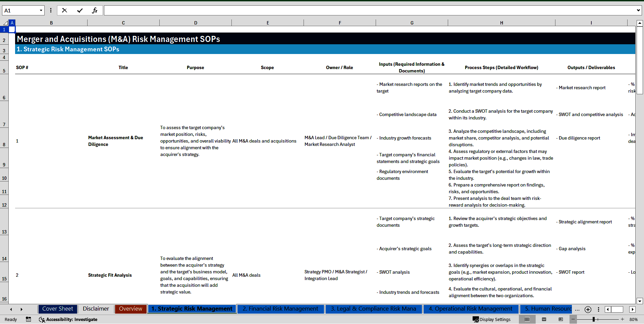The image size is (644, 324).
Task: Toggle Normal view in the status bar
Action: [527, 319]
